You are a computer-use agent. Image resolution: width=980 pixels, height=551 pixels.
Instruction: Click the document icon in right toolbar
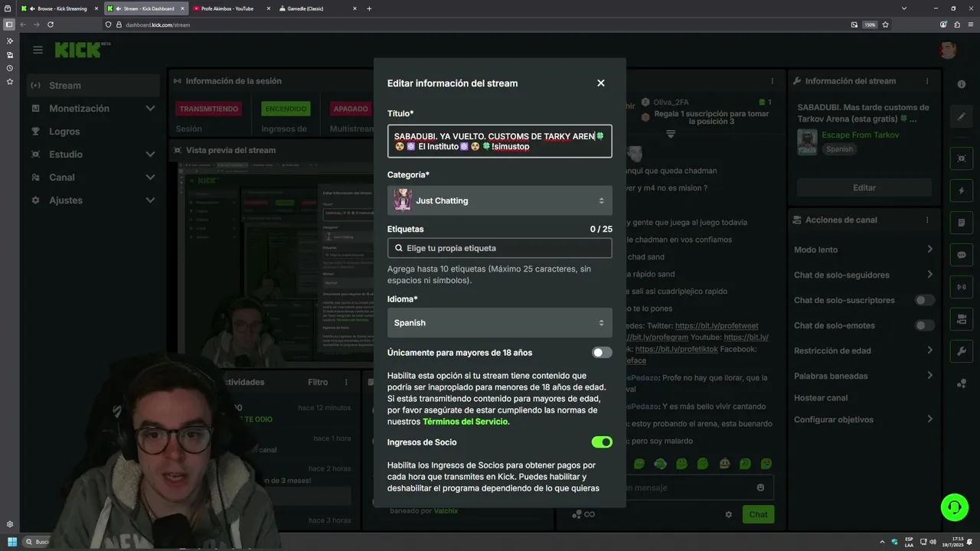tap(962, 223)
